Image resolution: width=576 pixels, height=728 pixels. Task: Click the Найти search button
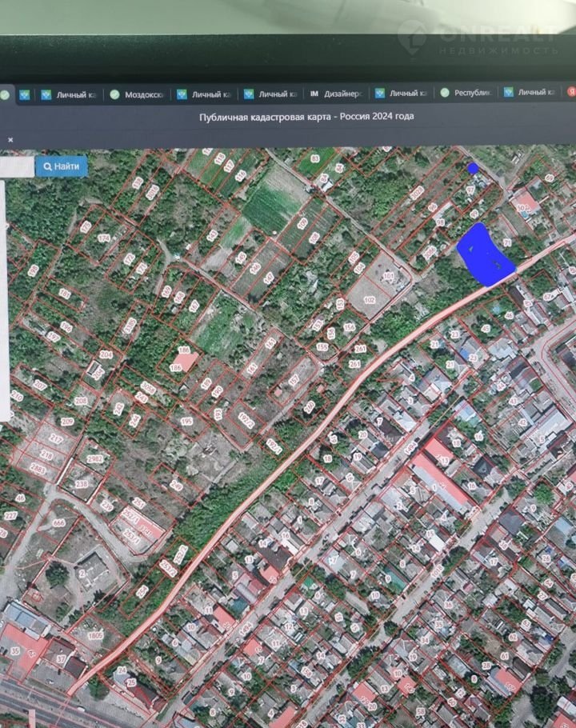point(62,166)
